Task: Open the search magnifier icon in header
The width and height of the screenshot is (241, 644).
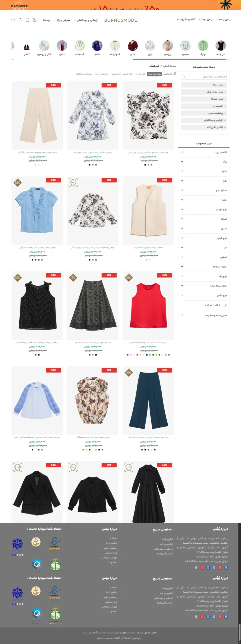Action: pos(13,20)
